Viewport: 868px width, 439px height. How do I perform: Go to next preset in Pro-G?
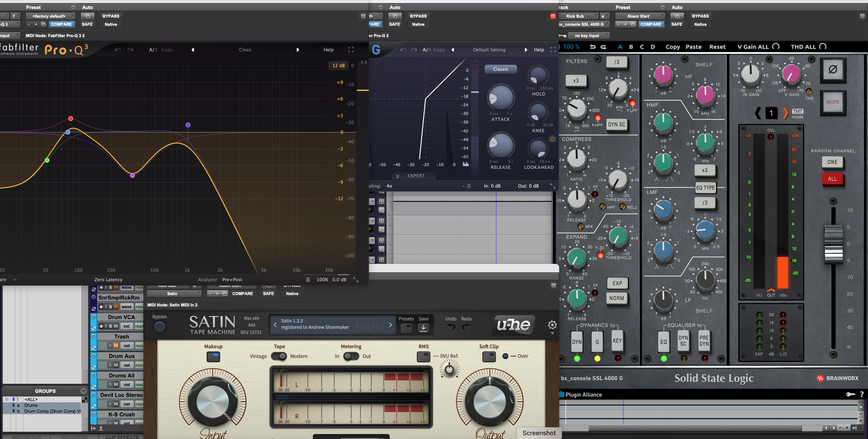526,50
